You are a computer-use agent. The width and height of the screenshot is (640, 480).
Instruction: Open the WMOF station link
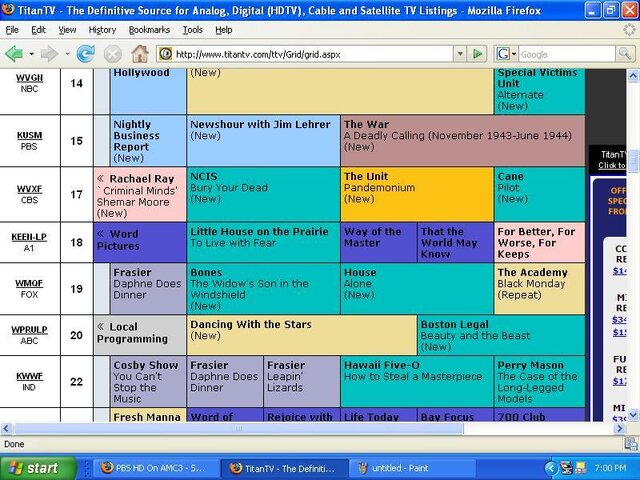(x=29, y=283)
